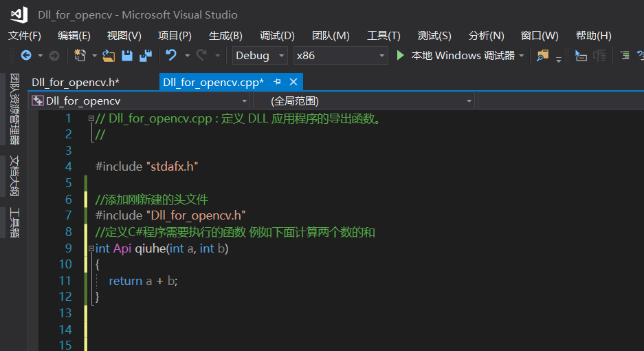Open the Undo history dropdown arrow
This screenshot has height=351, width=644.
tap(187, 56)
